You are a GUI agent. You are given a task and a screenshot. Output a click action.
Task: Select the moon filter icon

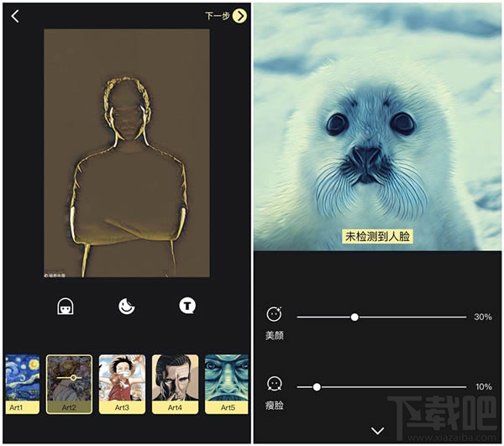pyautogui.click(x=126, y=306)
